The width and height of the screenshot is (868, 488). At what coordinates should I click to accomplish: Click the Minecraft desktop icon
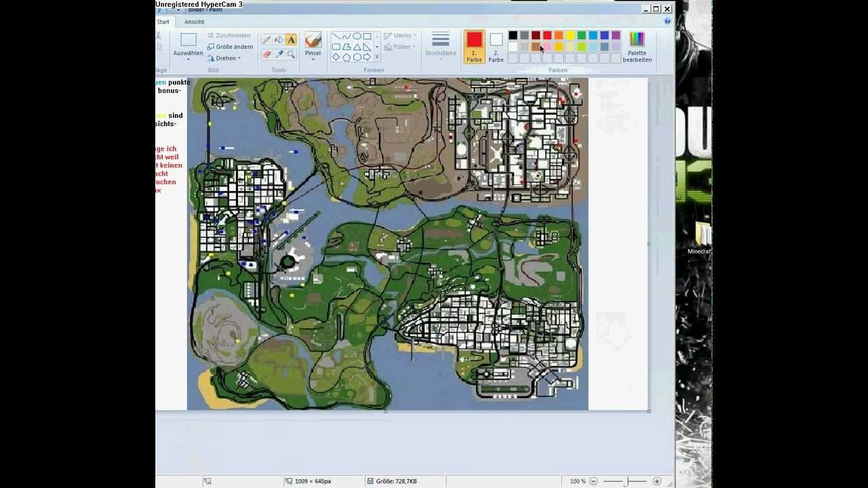tap(700, 239)
